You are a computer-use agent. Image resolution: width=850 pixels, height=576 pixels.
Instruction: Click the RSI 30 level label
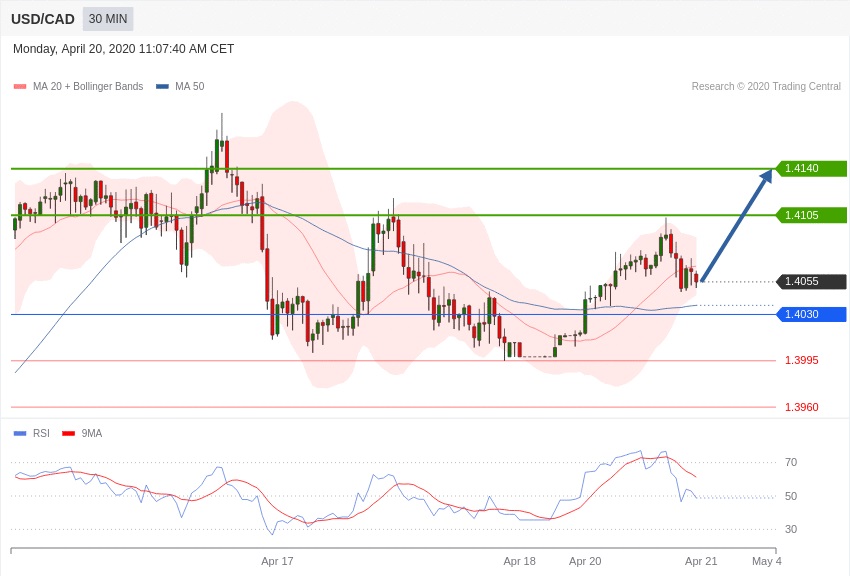pyautogui.click(x=791, y=529)
